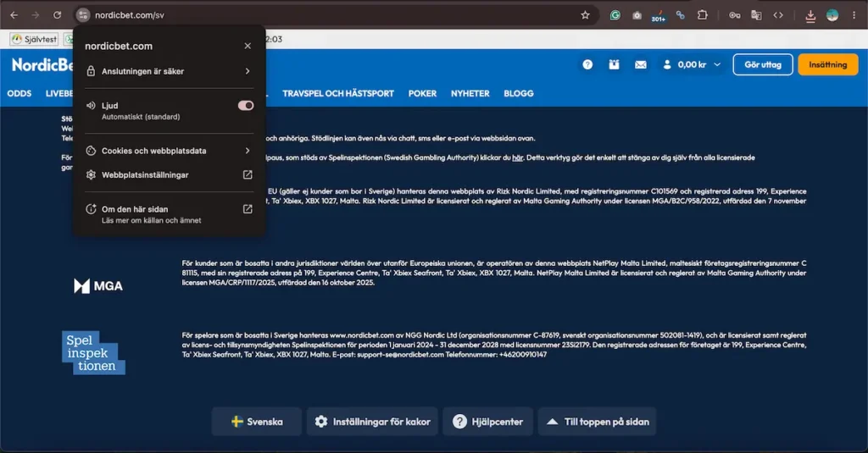Click the site information icon in the address bar
Image resolution: width=868 pixels, height=453 pixels.
coord(82,15)
